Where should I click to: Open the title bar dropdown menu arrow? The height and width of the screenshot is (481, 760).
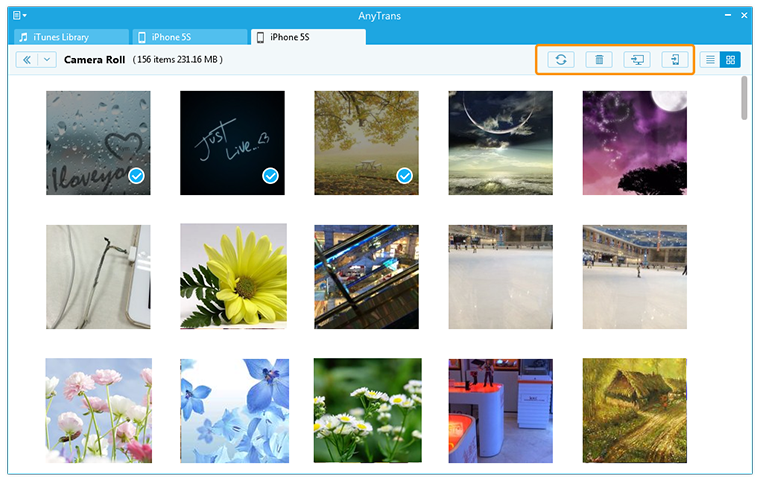coord(25,16)
